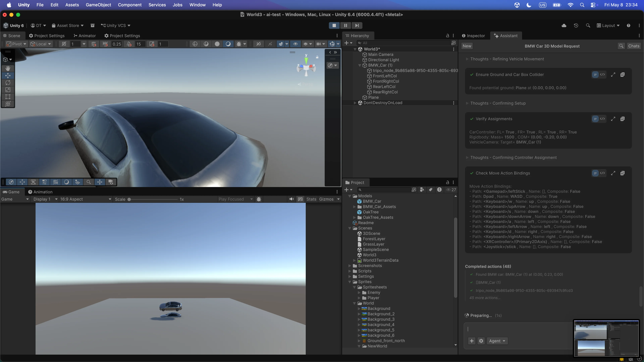The width and height of the screenshot is (644, 362).
Task: Open Assistant settings gear
Action: point(481,341)
